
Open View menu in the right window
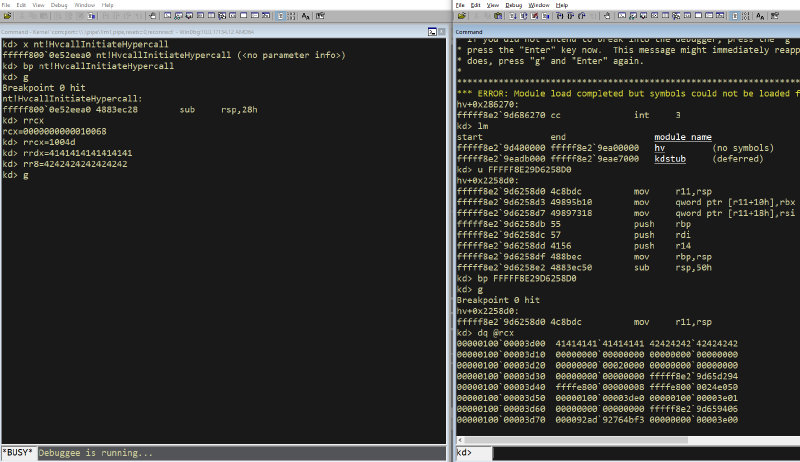pos(493,5)
